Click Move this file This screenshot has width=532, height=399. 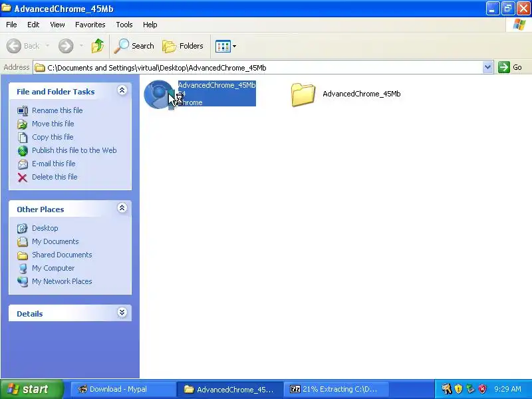pos(53,124)
